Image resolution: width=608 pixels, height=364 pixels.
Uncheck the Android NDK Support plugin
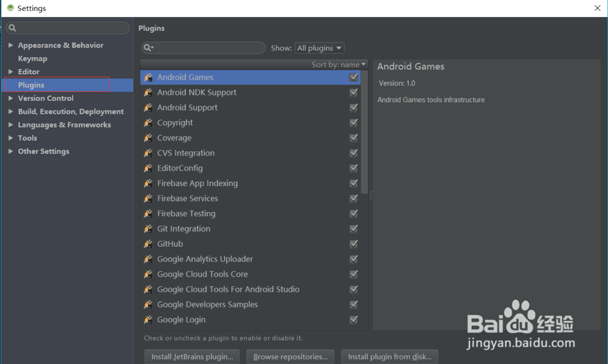354,92
